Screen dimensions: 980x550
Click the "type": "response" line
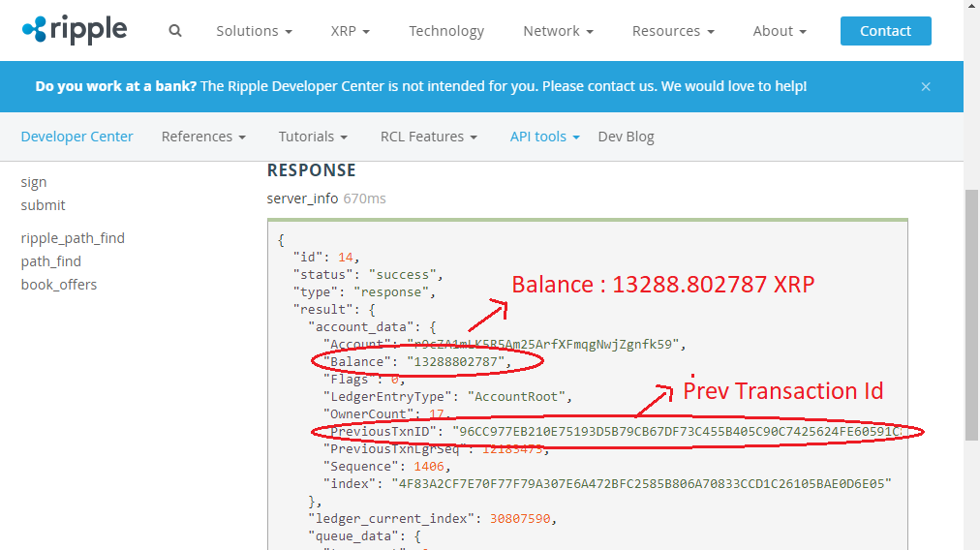(x=364, y=291)
